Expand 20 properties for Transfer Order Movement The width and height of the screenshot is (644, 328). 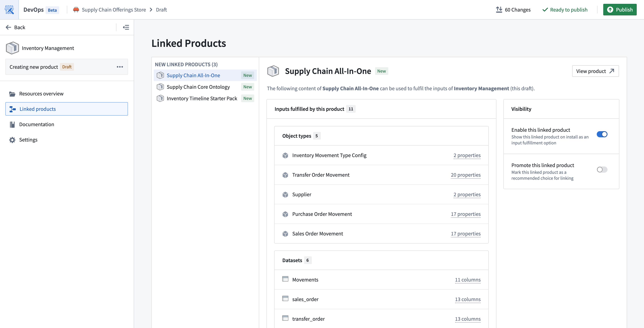(465, 175)
